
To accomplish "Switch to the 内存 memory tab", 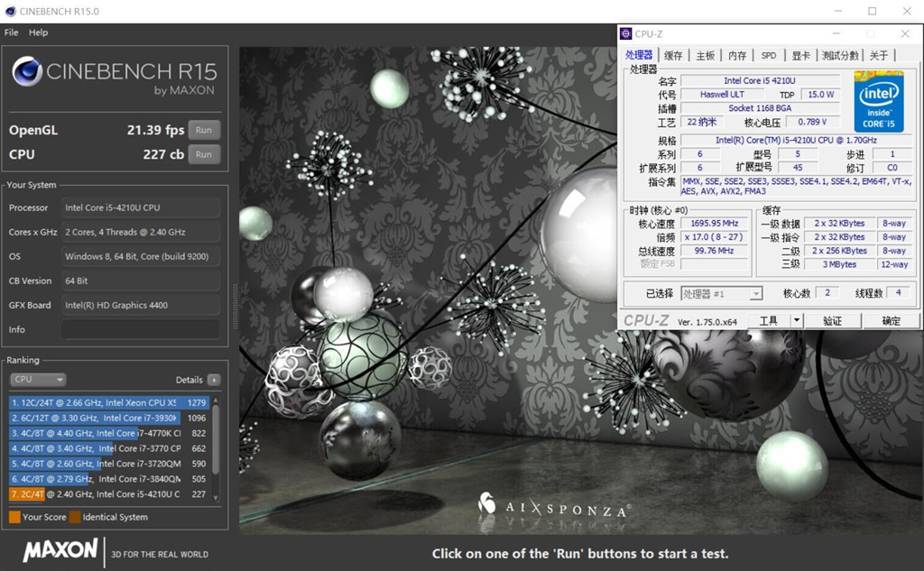I will click(x=737, y=55).
